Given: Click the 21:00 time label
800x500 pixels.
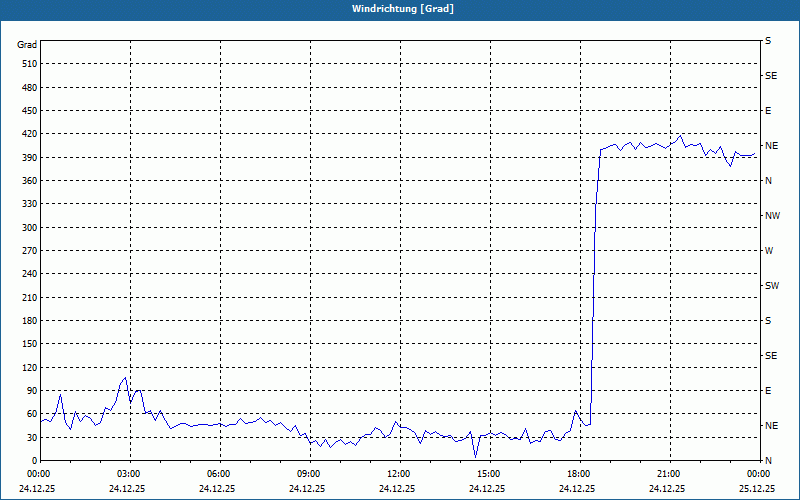Looking at the screenshot, I should coord(669,474).
